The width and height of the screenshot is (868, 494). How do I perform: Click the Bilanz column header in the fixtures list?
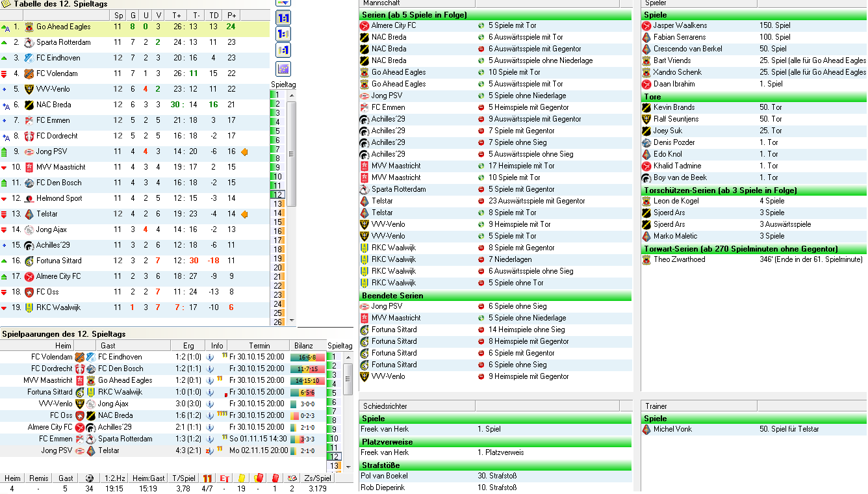point(307,346)
